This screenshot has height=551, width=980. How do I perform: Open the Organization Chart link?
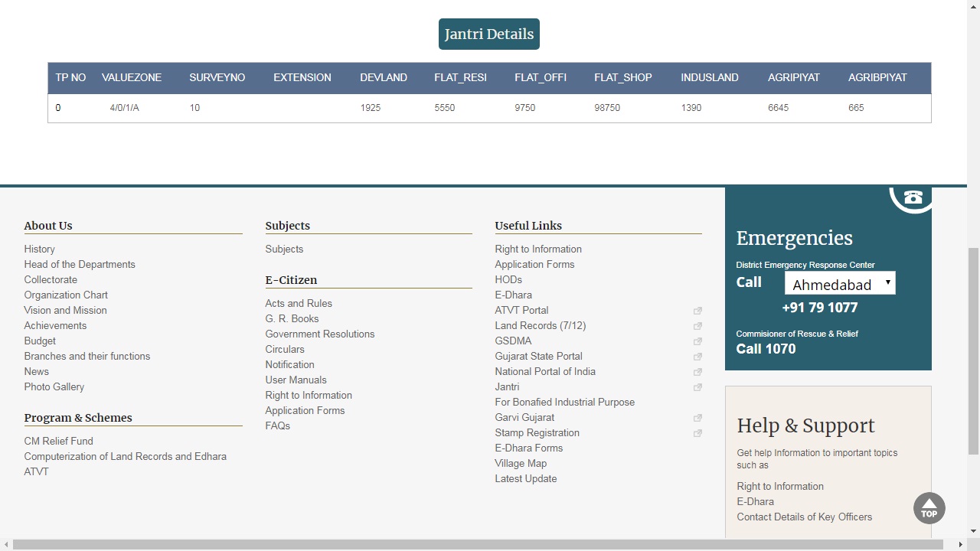pos(66,295)
